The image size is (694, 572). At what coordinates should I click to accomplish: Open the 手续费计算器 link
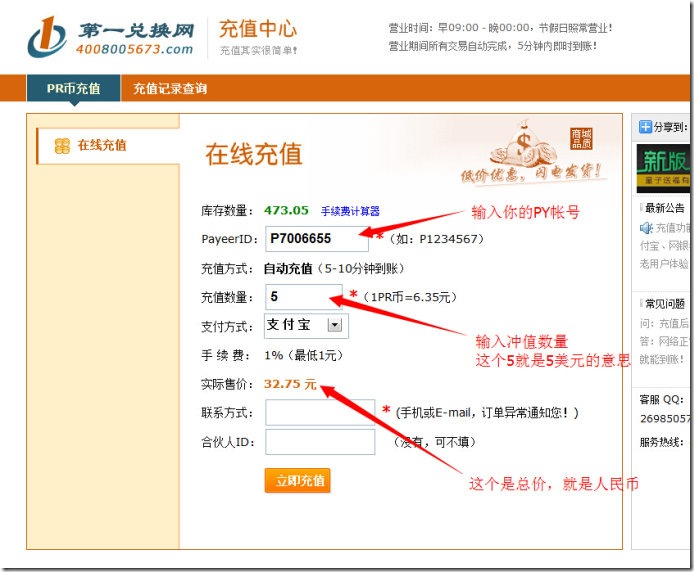click(x=350, y=211)
